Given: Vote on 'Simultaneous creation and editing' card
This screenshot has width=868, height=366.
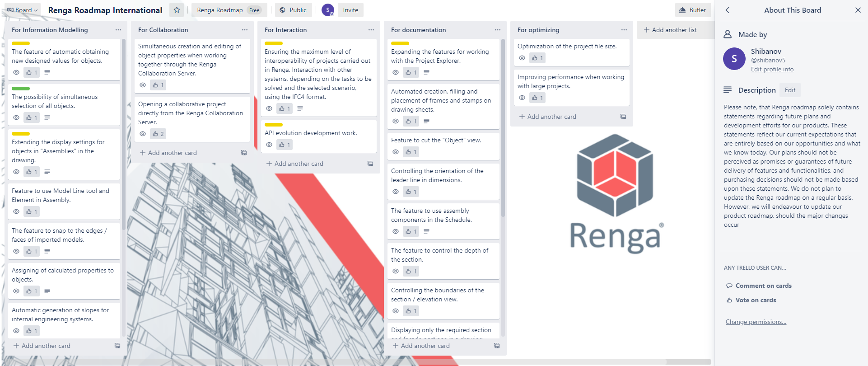Looking at the screenshot, I should pyautogui.click(x=158, y=85).
